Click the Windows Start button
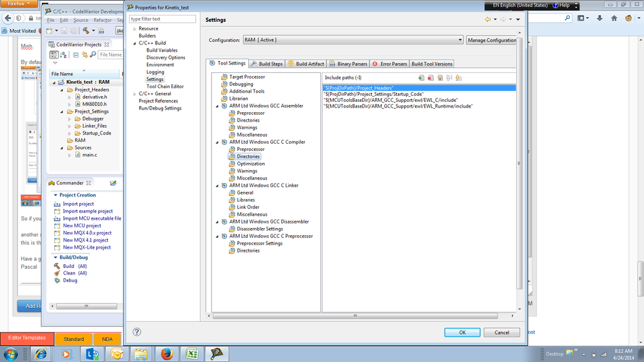Viewport: 644px width, 362px height. (11, 354)
